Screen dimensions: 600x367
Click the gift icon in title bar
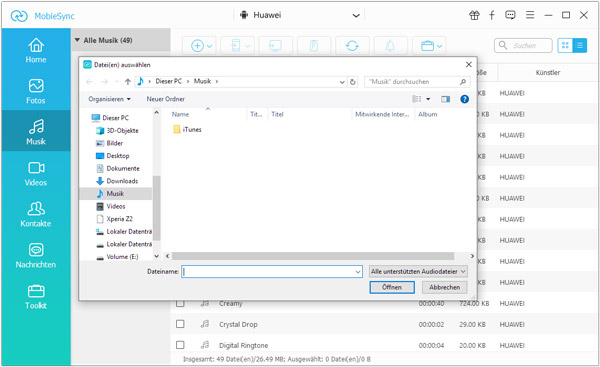pyautogui.click(x=474, y=15)
